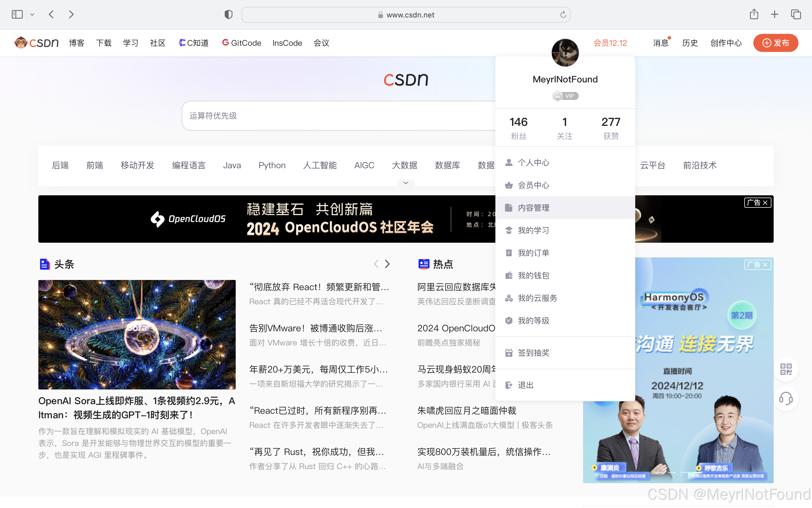This screenshot has height=508, width=812.
Task: Select the 人工智能 category tab
Action: pos(320,165)
